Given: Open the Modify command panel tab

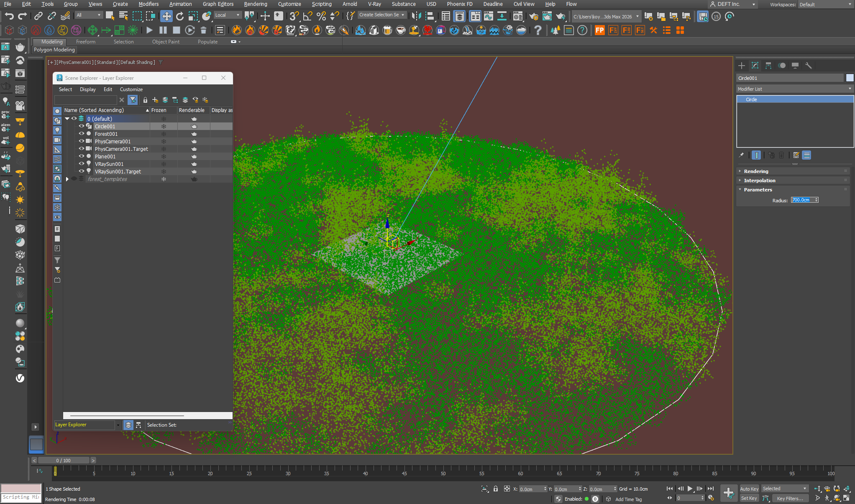Looking at the screenshot, I should point(755,66).
